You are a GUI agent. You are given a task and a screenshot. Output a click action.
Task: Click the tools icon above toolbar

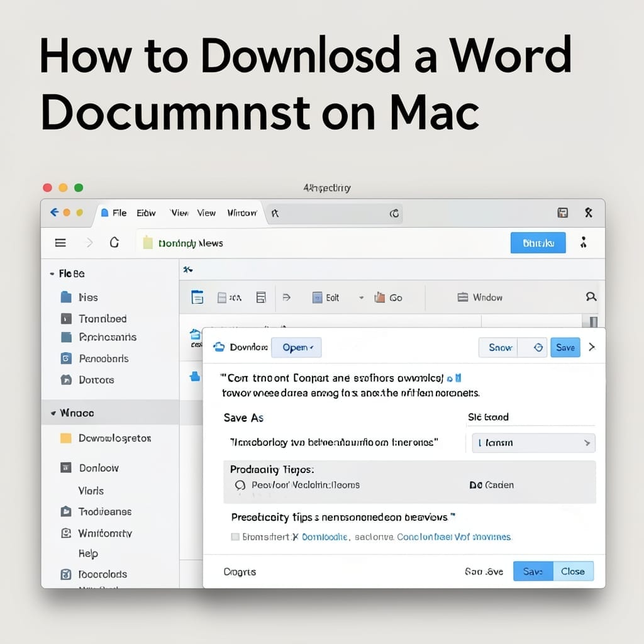point(188,269)
